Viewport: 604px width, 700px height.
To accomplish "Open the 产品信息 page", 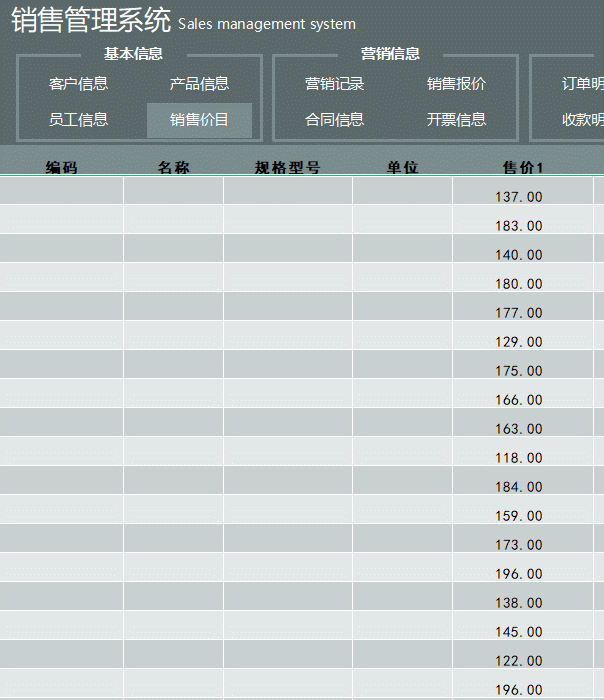I will [x=199, y=83].
